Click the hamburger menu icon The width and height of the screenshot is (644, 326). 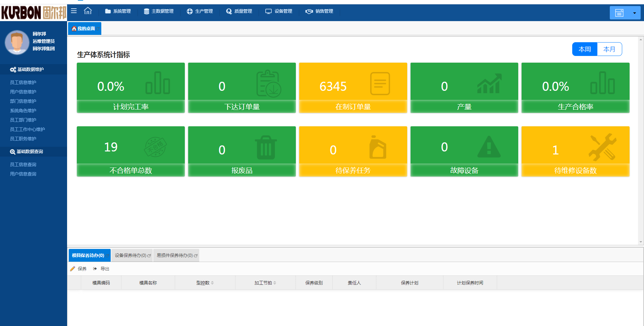pos(74,11)
